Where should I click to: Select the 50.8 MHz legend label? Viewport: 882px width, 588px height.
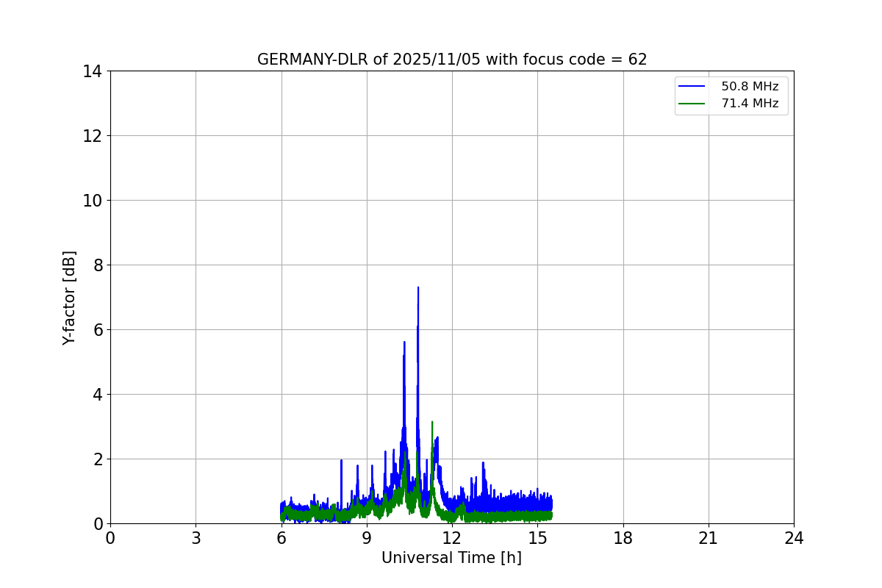(x=750, y=87)
